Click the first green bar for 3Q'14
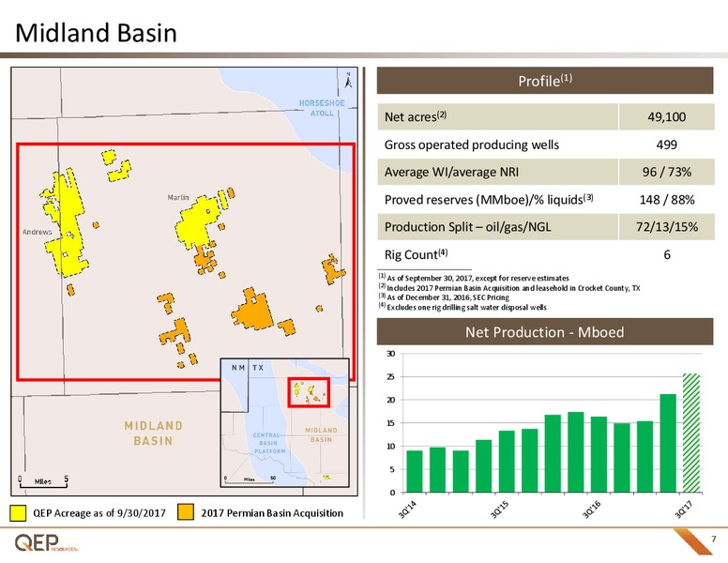The width and height of the screenshot is (728, 563). pyautogui.click(x=415, y=471)
